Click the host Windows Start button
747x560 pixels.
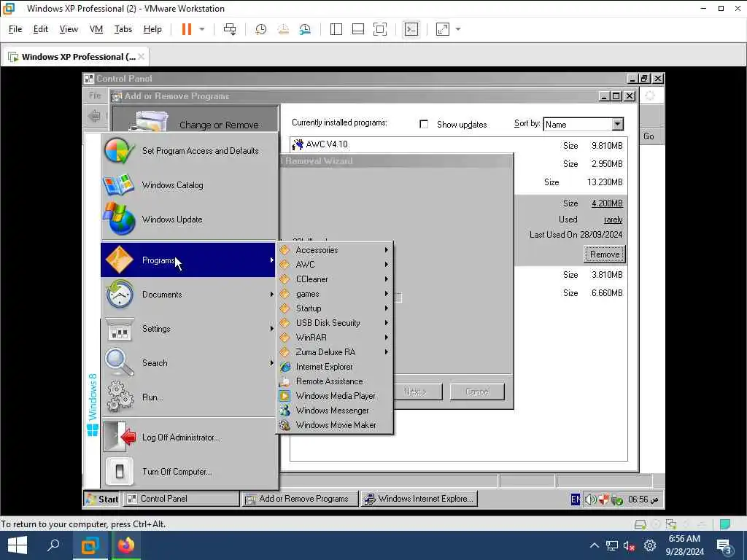18,545
